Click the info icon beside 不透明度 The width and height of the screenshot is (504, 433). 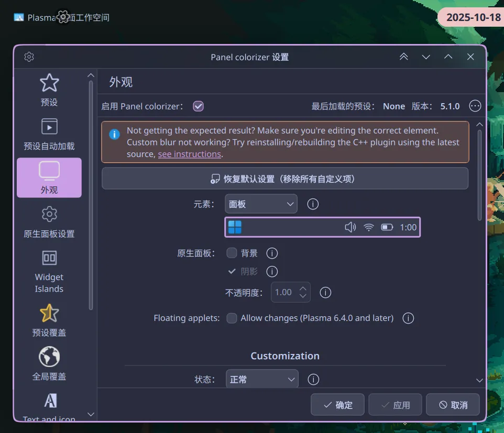[325, 292]
